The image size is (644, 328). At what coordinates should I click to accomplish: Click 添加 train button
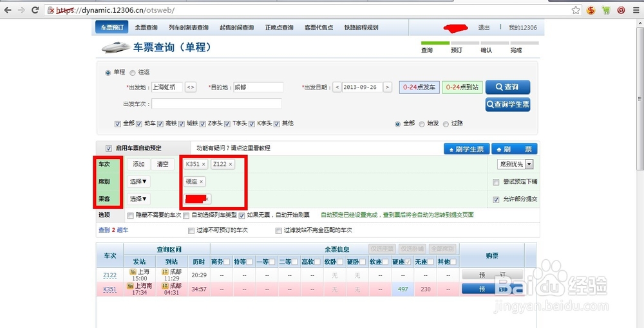coord(138,165)
